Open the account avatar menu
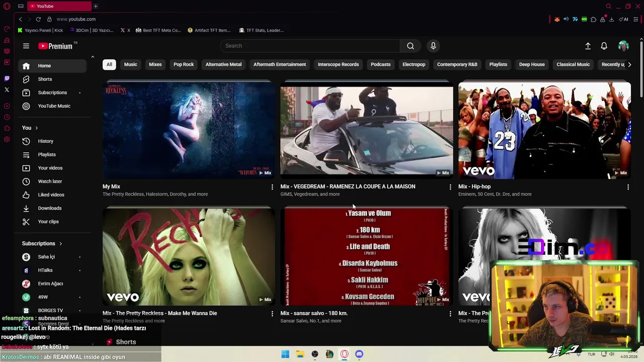Viewport: 644px width, 362px height. pos(623,46)
